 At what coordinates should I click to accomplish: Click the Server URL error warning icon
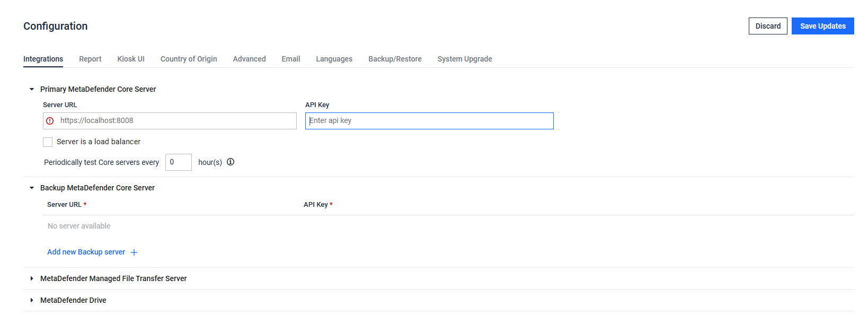tap(50, 121)
